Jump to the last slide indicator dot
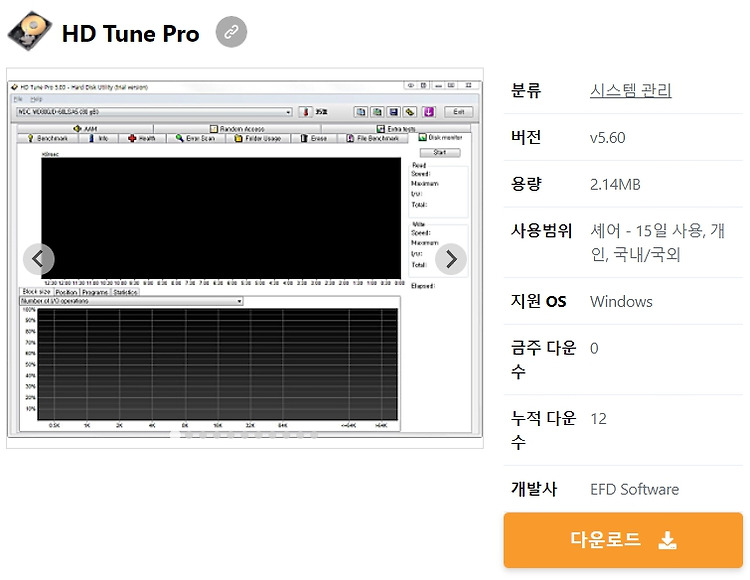Screen dimensions: 750x580 314,435
